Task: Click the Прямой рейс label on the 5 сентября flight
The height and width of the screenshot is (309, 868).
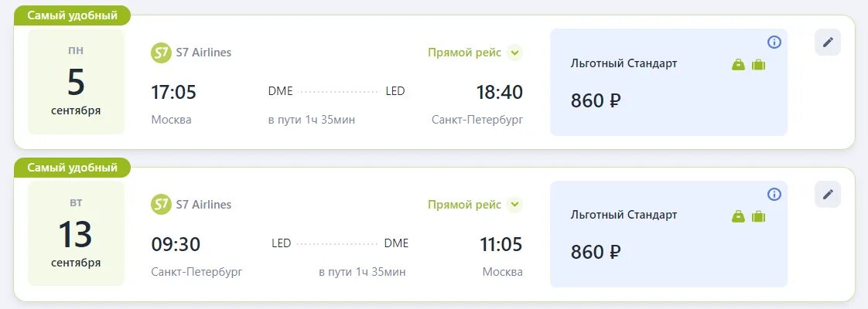Action: (x=464, y=53)
